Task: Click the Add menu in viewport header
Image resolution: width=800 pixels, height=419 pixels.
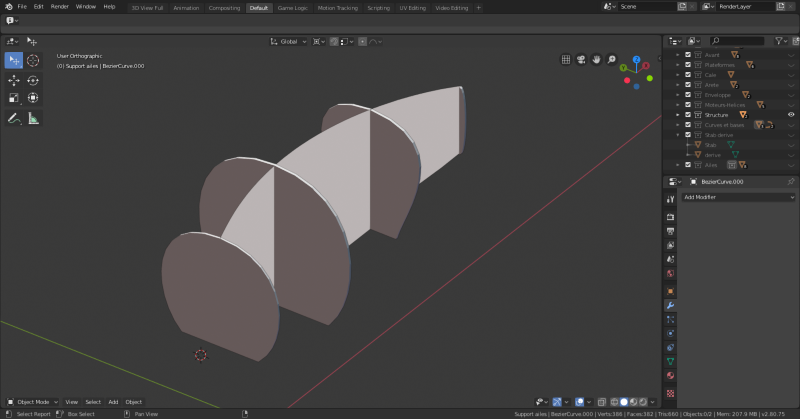Action: 113,402
